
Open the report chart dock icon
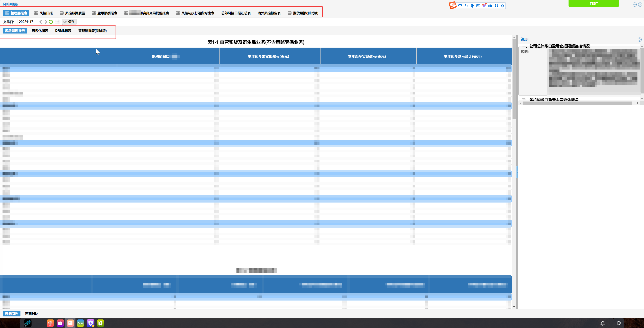[x=70, y=323]
